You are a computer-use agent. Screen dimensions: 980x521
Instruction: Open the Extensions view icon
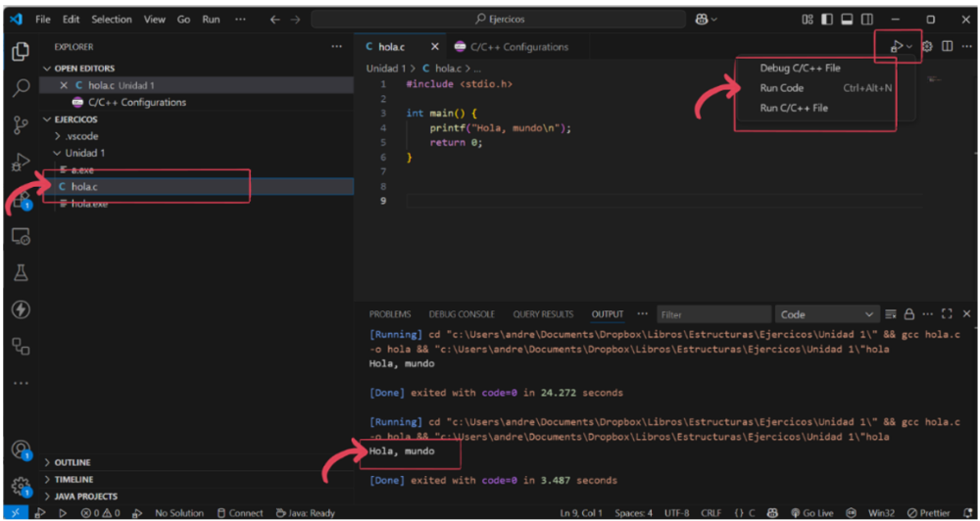(21, 199)
